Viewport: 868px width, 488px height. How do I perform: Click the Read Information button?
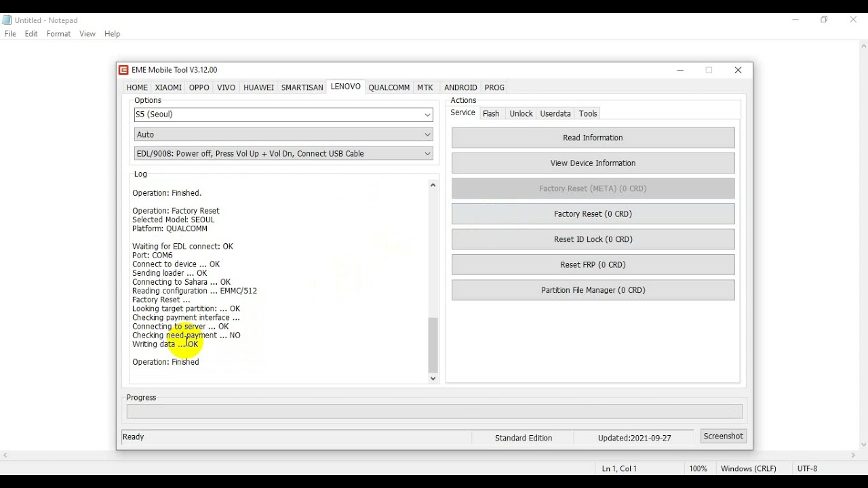click(593, 138)
